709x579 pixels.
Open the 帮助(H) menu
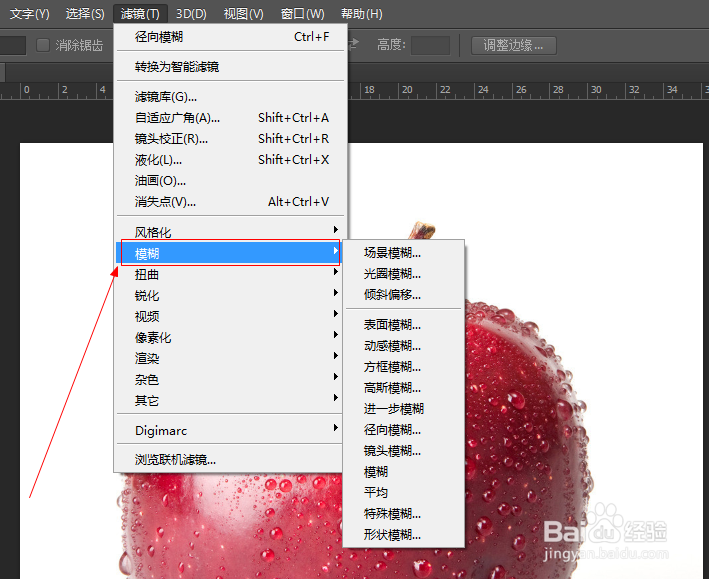coord(362,14)
